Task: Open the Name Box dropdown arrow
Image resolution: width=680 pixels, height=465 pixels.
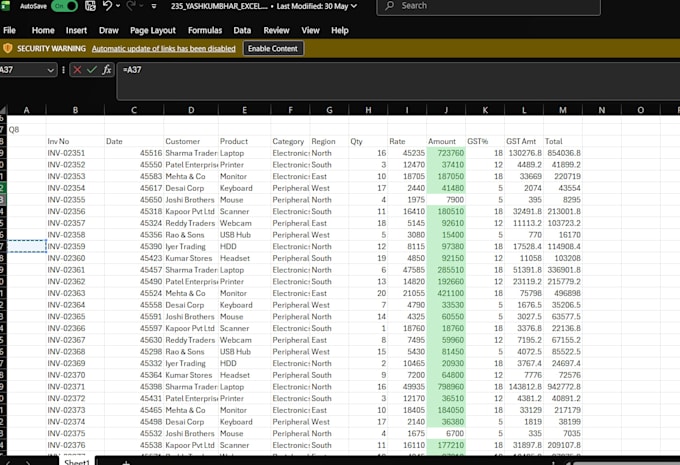Action: [x=51, y=70]
